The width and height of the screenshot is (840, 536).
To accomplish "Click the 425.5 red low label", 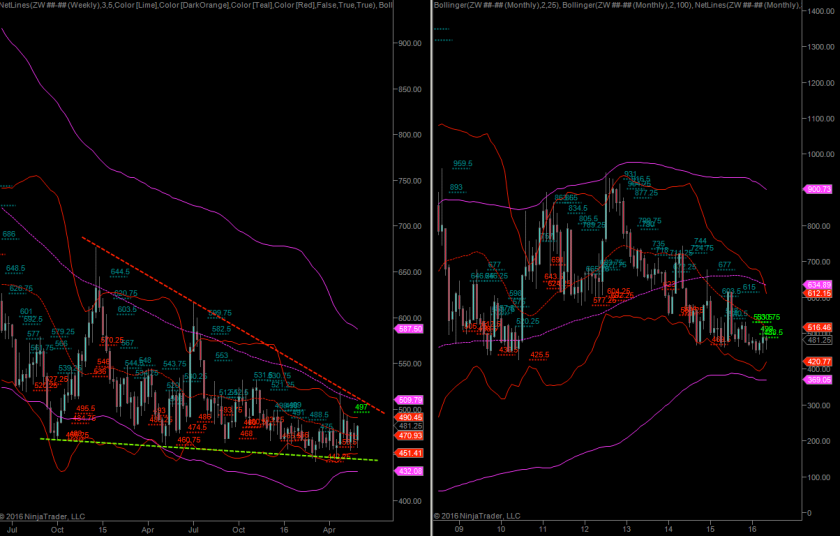I will (540, 354).
